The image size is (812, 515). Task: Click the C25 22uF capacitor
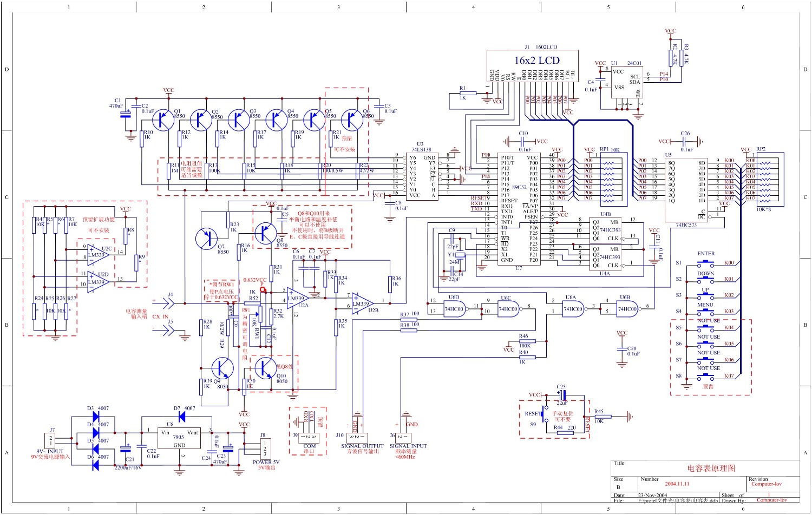tap(562, 395)
